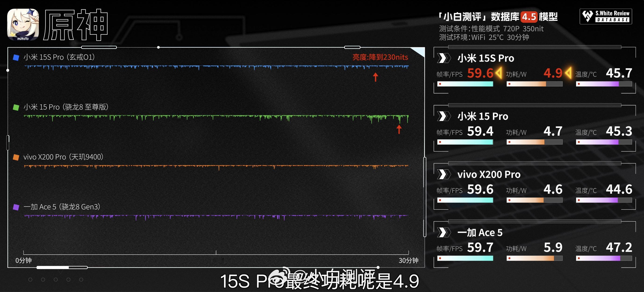644x292 pixels.
Task: Click the S.White Review Database logo
Action: [606, 17]
